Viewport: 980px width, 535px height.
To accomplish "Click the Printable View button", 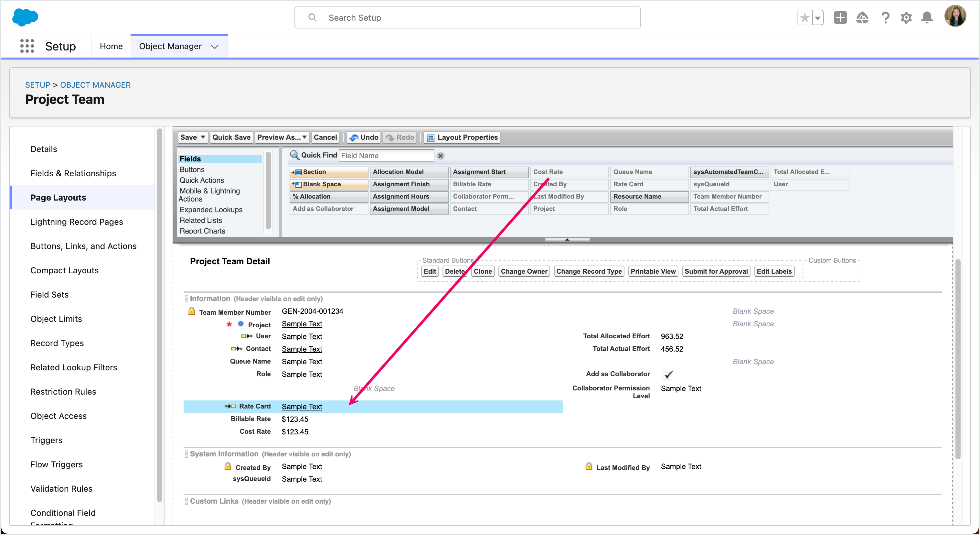I will [653, 271].
